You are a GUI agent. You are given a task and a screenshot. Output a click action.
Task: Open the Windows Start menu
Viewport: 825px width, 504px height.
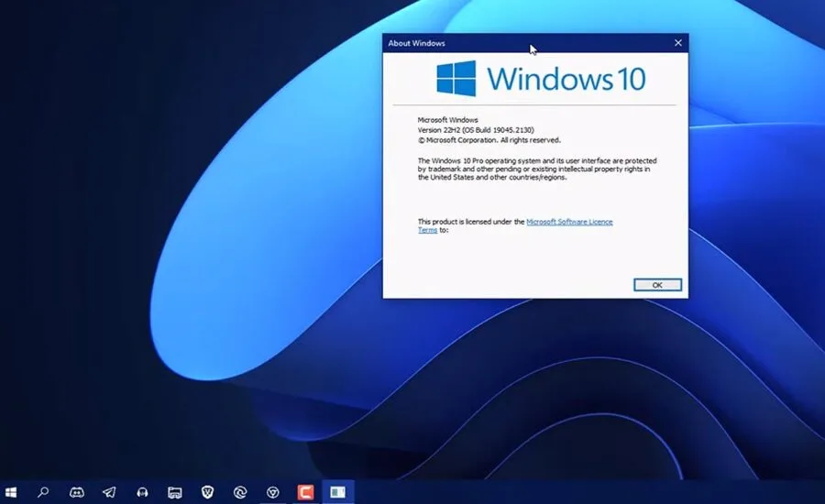[11, 492]
